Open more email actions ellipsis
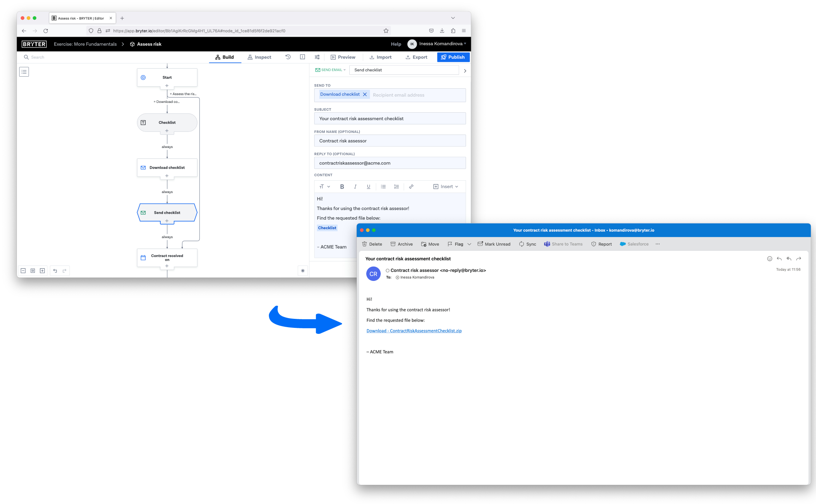The image size is (816, 504). tap(658, 244)
